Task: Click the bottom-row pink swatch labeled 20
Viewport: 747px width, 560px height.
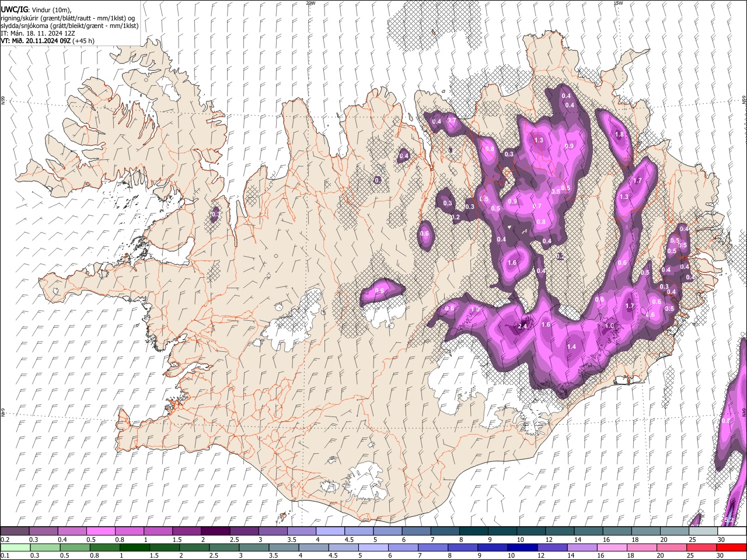Action: (671, 547)
